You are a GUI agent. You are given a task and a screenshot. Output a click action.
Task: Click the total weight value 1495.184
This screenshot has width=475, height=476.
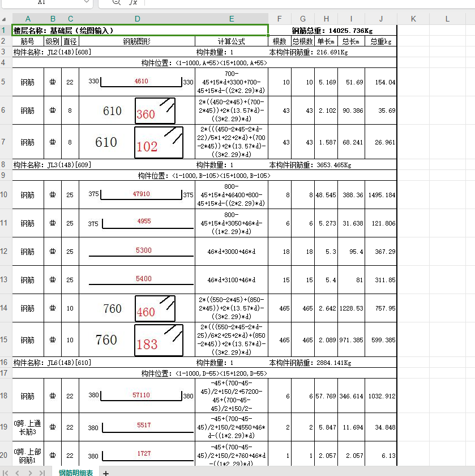382,195
